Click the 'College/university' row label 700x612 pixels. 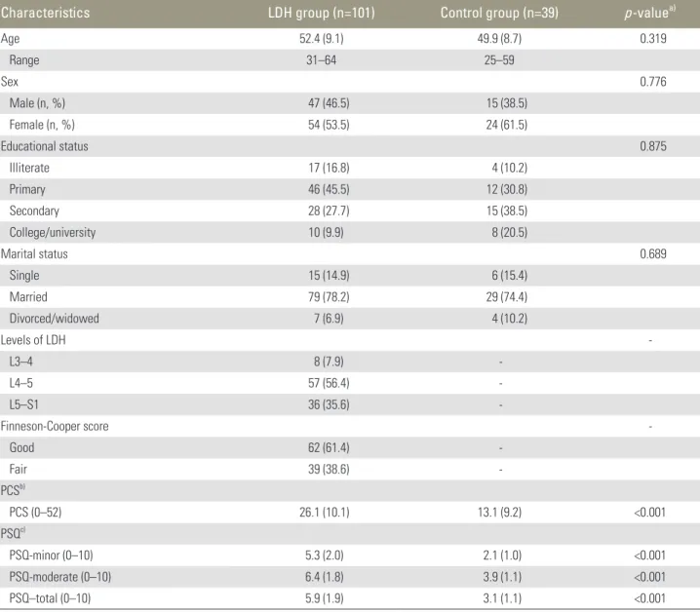tap(53, 232)
